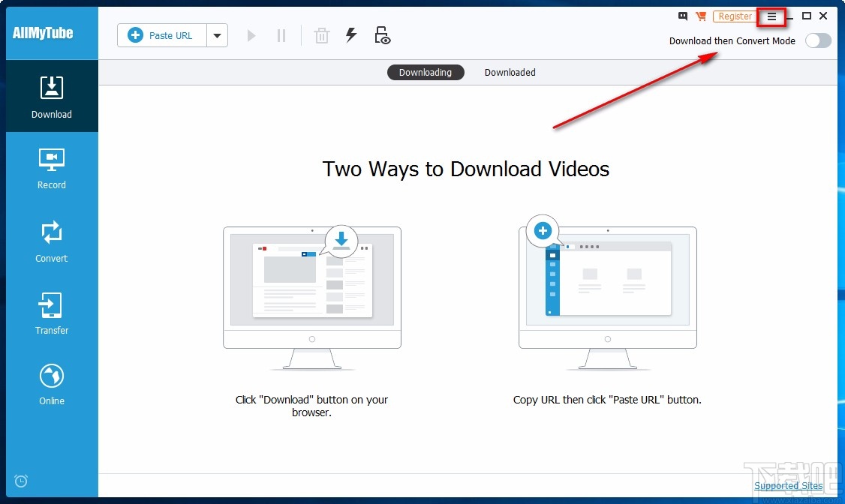
Task: Click the private mode lock icon
Action: (x=382, y=35)
